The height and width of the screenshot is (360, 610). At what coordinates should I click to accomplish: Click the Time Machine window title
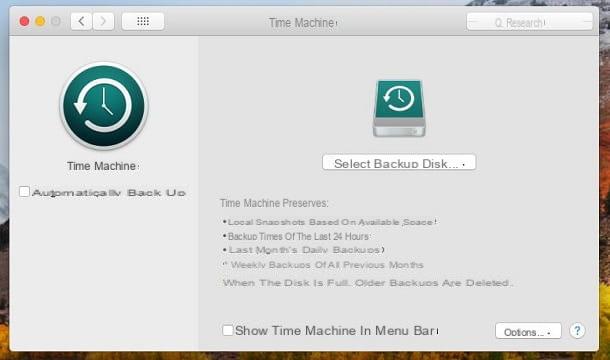[302, 23]
